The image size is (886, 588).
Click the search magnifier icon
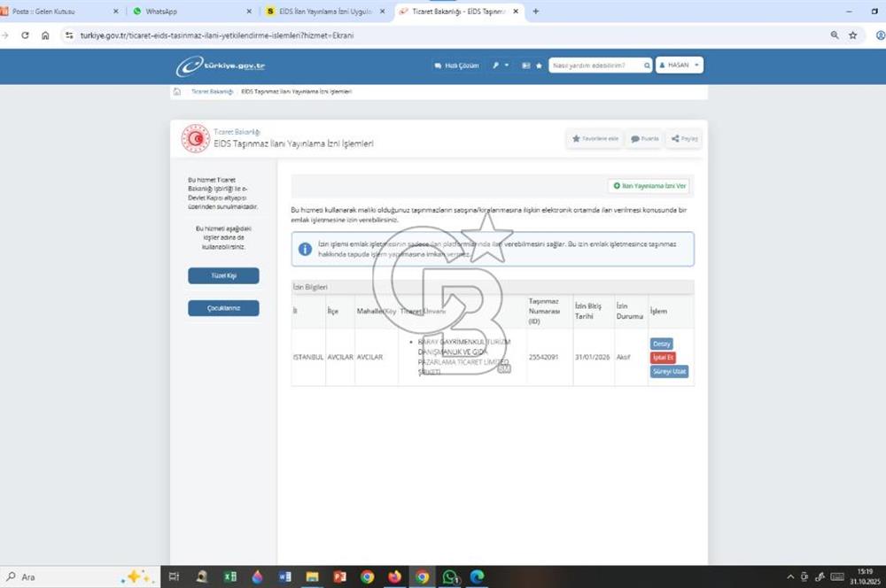click(647, 66)
